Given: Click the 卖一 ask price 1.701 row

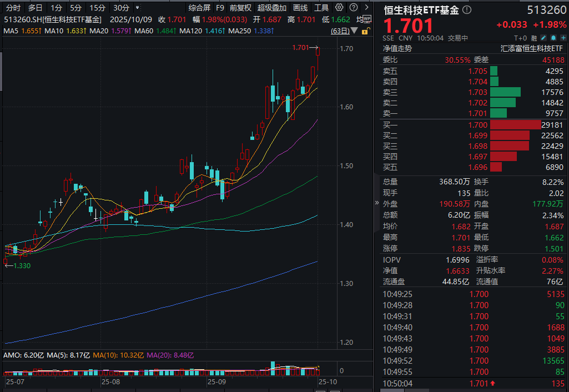Looking at the screenshot, I should click(477, 113).
